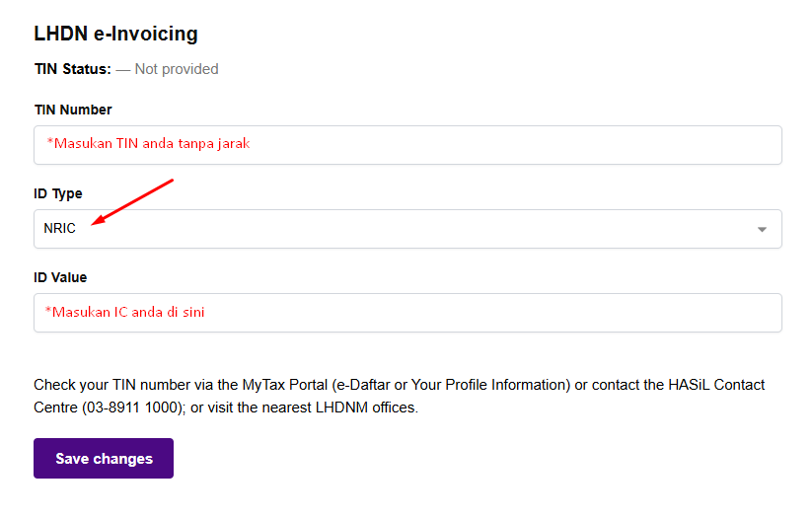
Task: Focus the TIN Number input field
Action: pos(407,144)
